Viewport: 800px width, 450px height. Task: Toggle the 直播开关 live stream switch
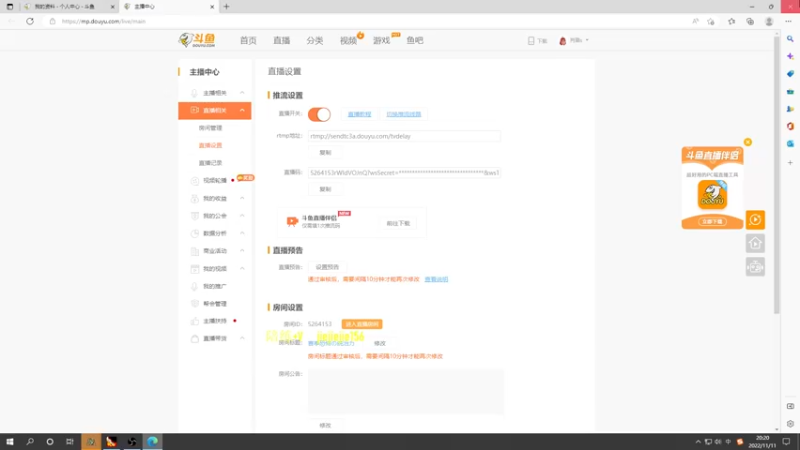(x=319, y=114)
